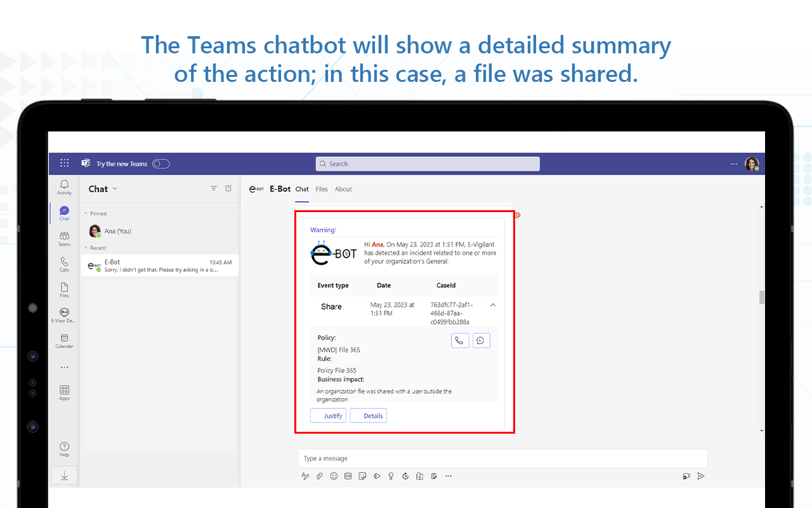Click the schedule send arrow icon
Image resolution: width=812 pixels, height=508 pixels.
click(x=377, y=476)
